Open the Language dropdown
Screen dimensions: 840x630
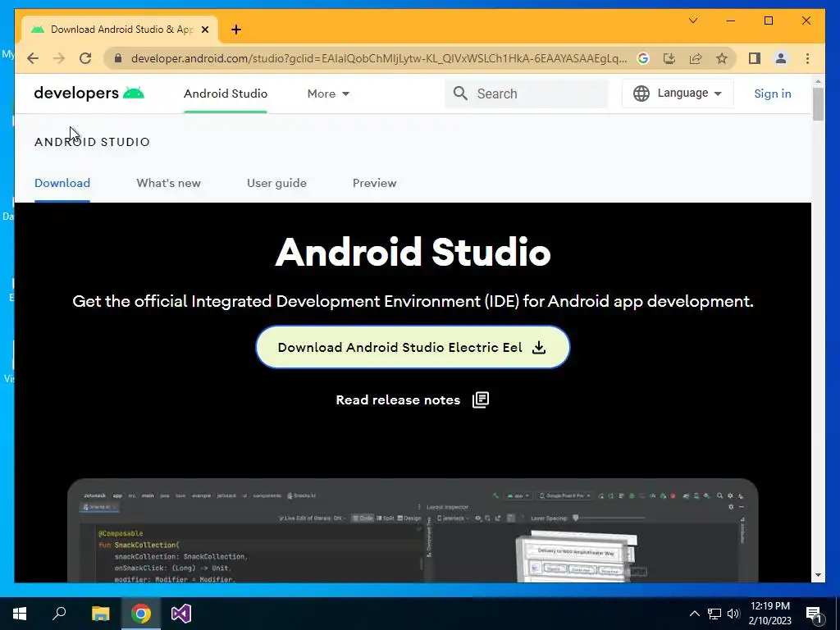[x=678, y=94]
